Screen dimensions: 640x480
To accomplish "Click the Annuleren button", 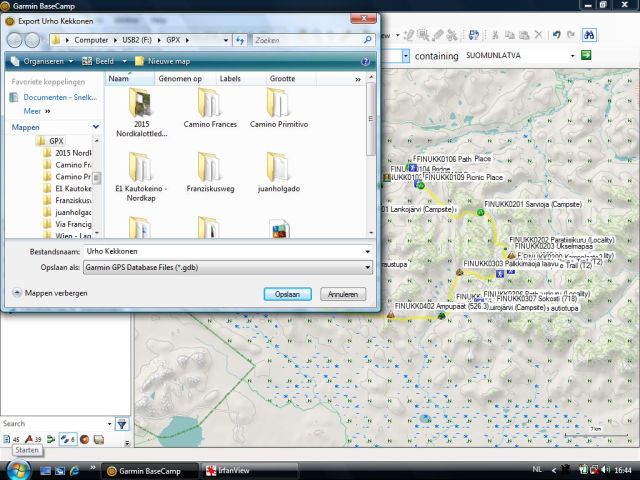I will point(343,294).
